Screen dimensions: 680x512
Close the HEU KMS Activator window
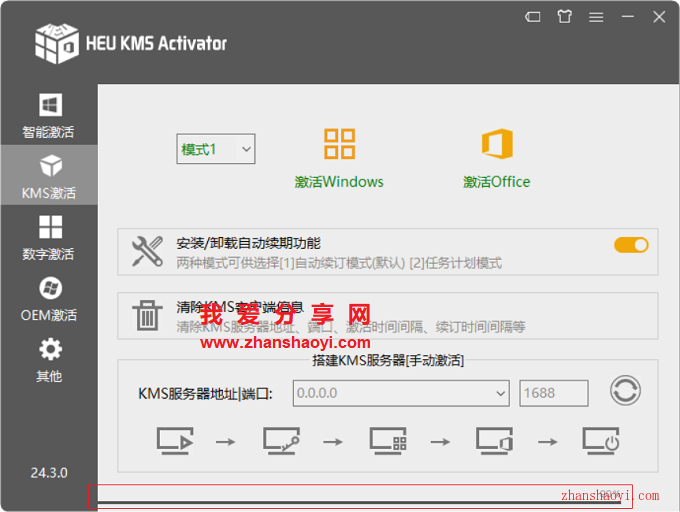coord(659,17)
